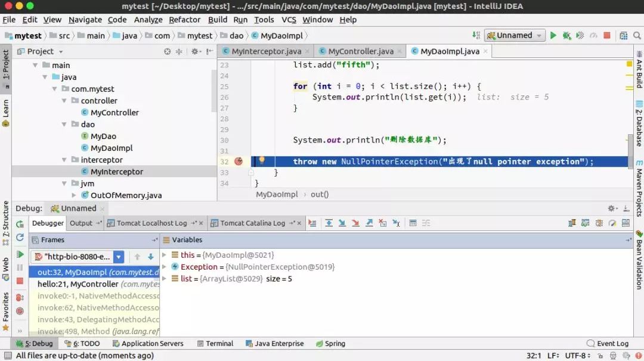The width and height of the screenshot is (644, 361).
Task: Open the 6: TODO tool window
Action: (82, 343)
